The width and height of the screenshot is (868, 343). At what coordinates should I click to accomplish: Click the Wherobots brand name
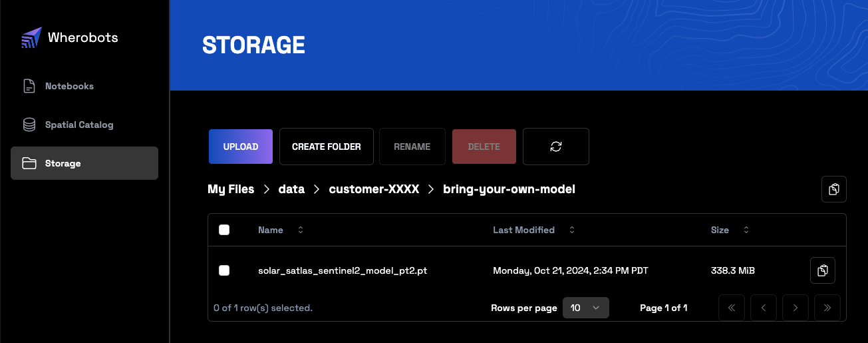coord(83,38)
